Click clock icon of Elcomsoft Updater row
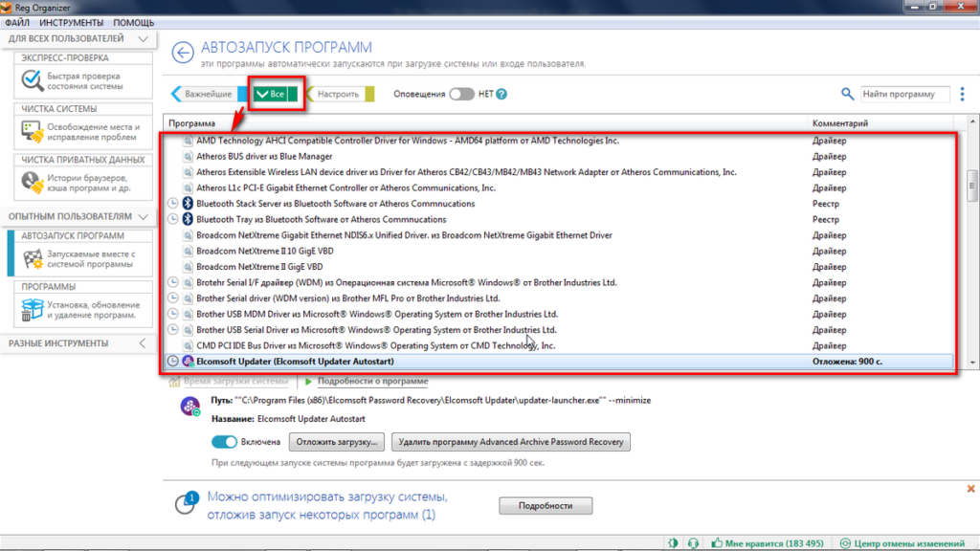This screenshot has width=980, height=551. pyautogui.click(x=173, y=361)
